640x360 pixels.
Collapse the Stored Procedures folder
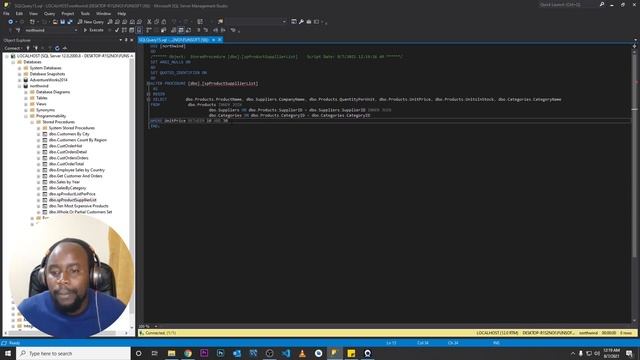pos(32,122)
